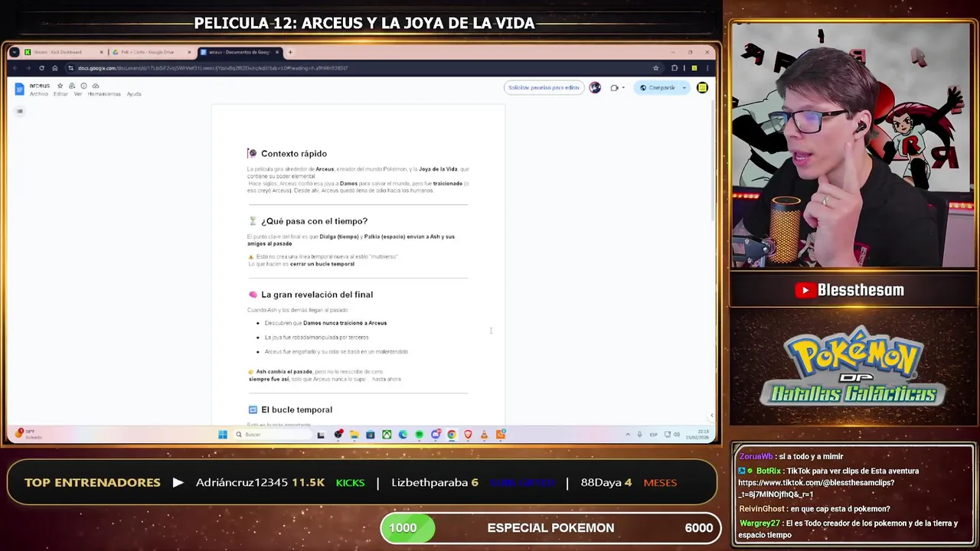Viewport: 980px width, 551px height.
Task: Click the Compartir share button
Action: [658, 87]
